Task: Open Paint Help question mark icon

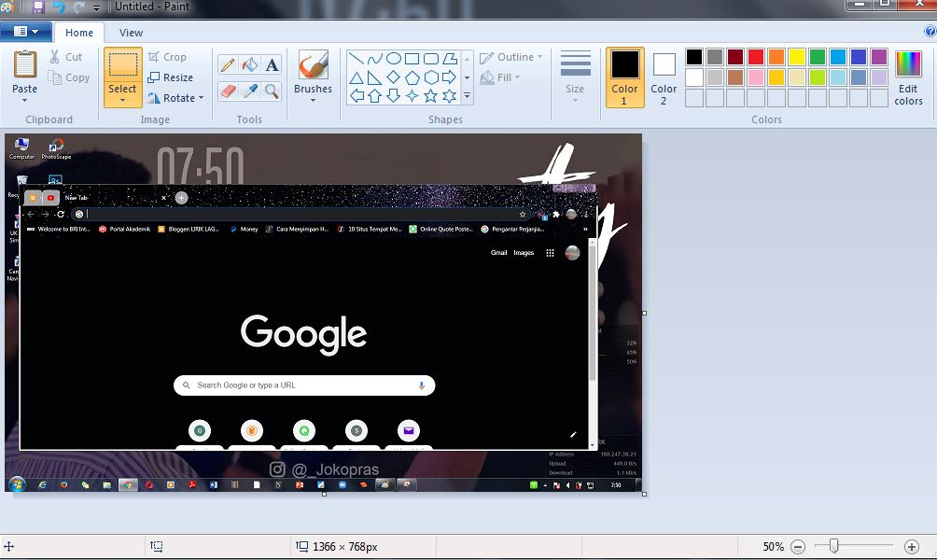Action: tap(930, 31)
